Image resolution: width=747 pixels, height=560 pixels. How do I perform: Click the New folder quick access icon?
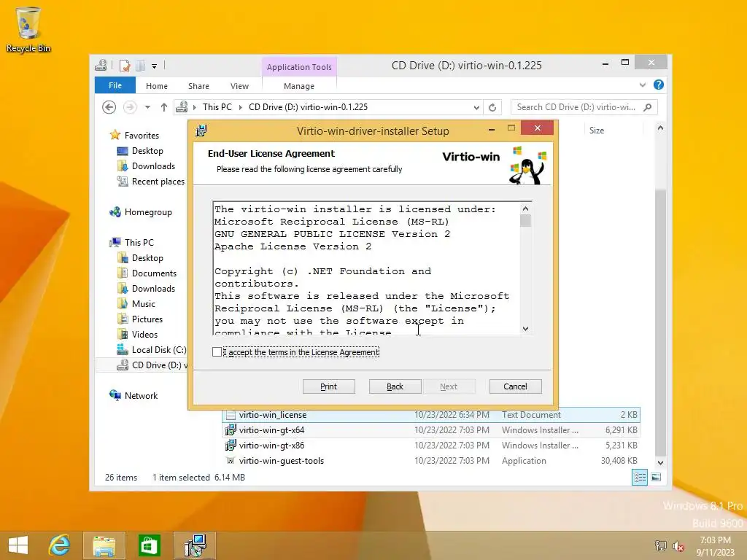[x=140, y=65]
